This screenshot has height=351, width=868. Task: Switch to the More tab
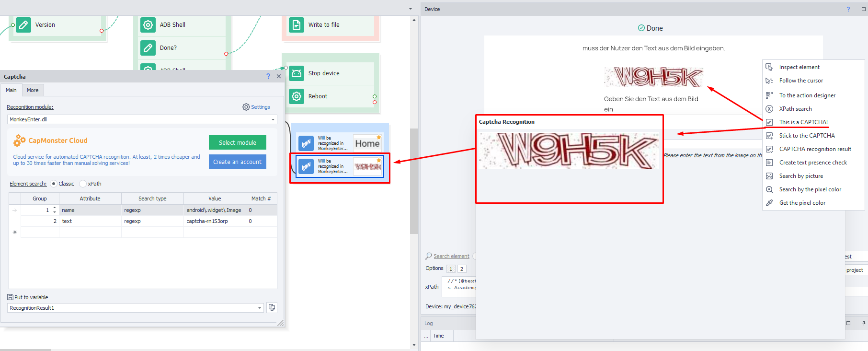click(33, 90)
